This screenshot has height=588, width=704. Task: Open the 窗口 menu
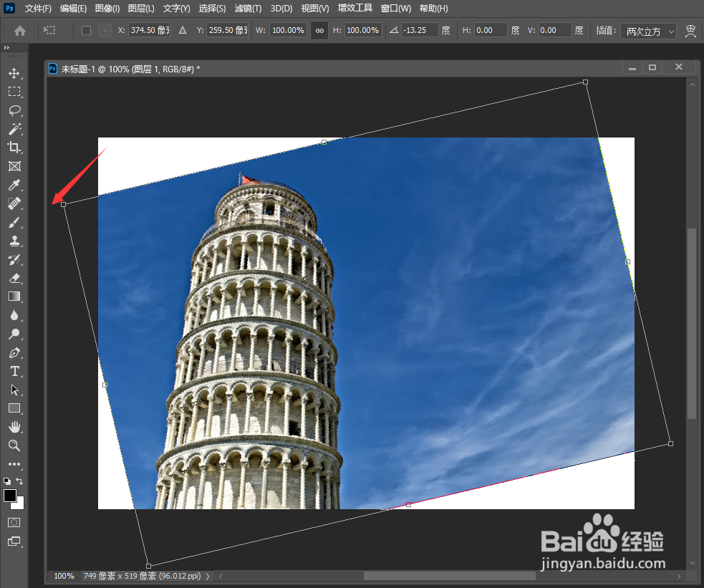click(395, 9)
